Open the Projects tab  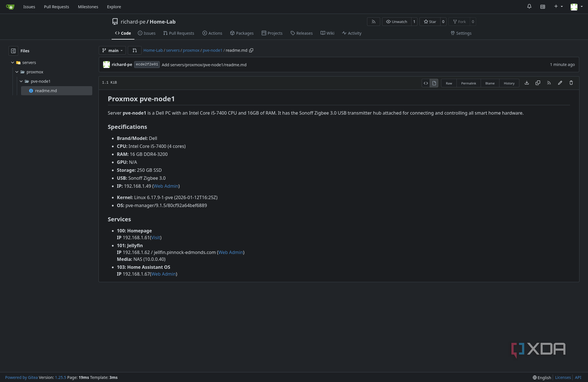272,33
